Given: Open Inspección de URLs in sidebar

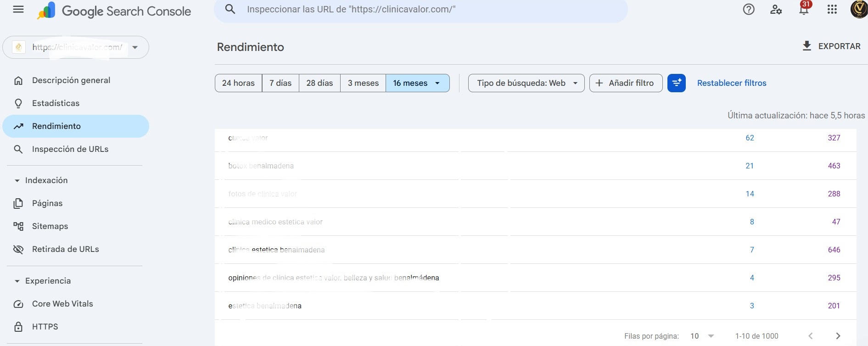Looking at the screenshot, I should (x=76, y=149).
